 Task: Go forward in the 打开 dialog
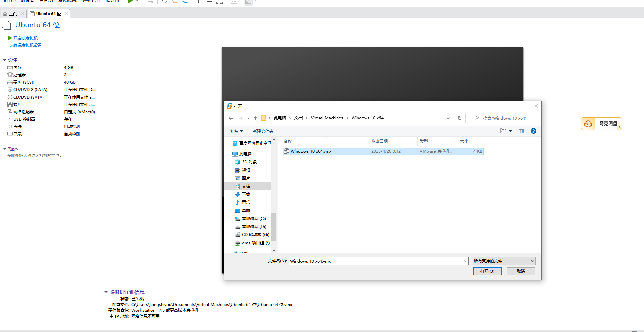pos(241,118)
